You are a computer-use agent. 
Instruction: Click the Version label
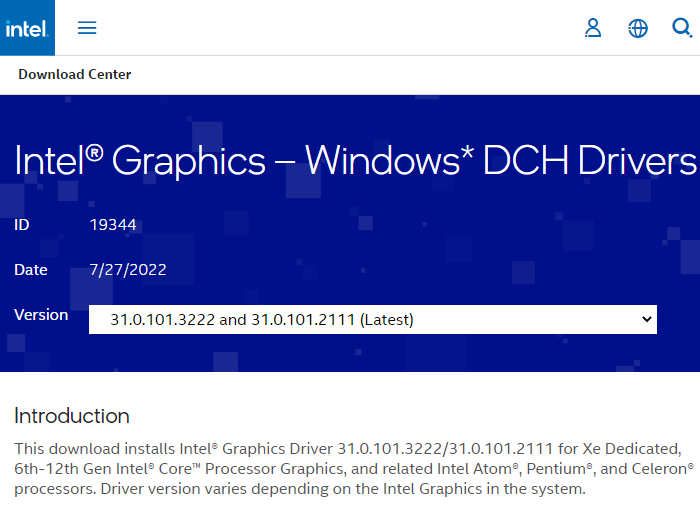(41, 315)
